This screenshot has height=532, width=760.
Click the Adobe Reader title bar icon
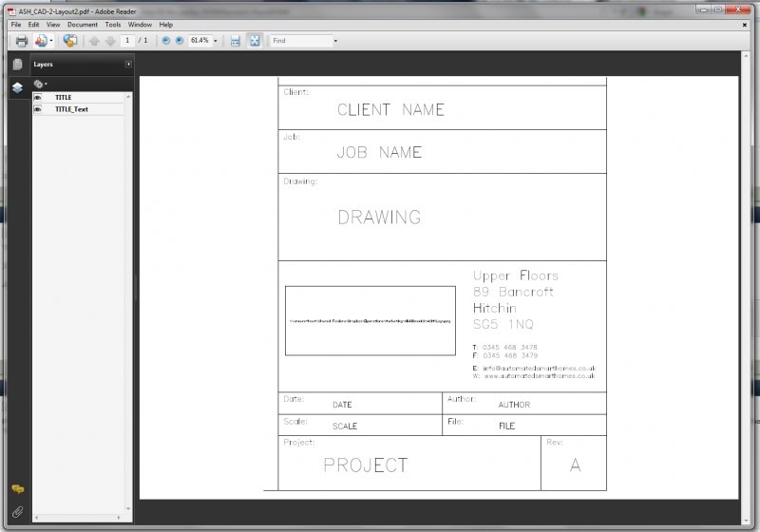(x=11, y=11)
